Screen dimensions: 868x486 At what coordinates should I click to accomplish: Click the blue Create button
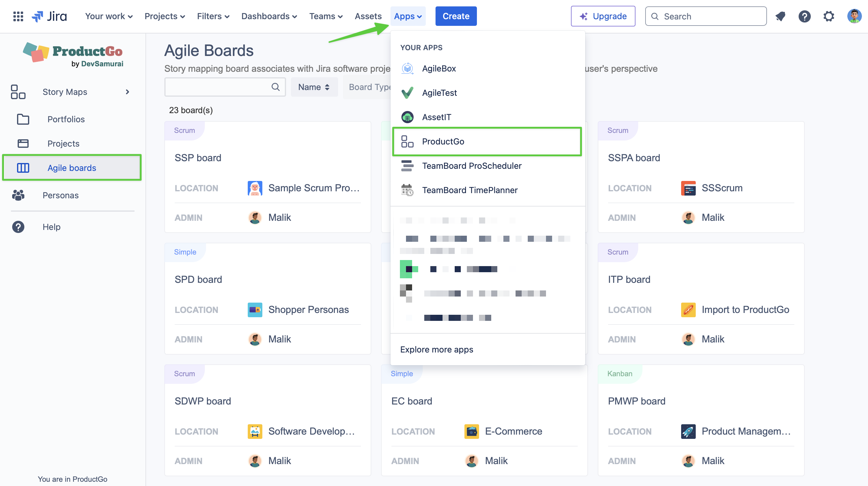(x=456, y=16)
